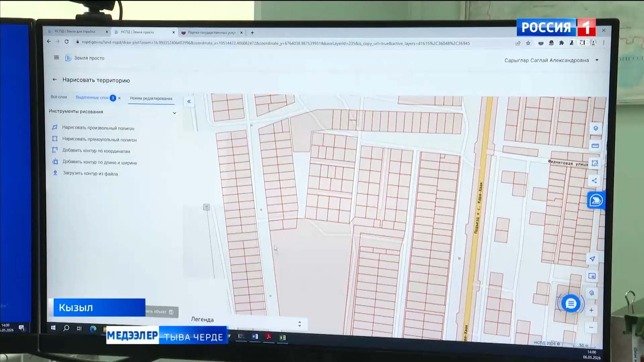Click the Земля просто logo icon
This screenshot has height=362, width=644.
point(68,58)
